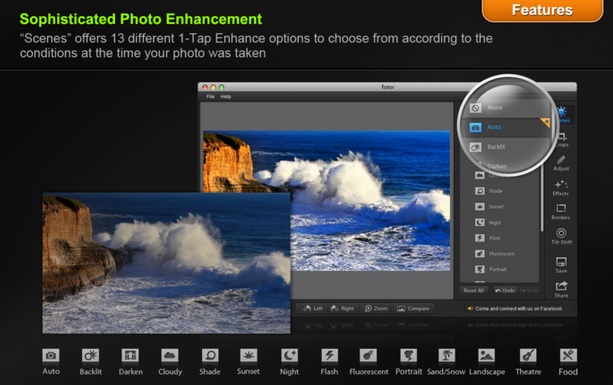Select the Portrait scene in the scenes list
Image resolution: width=613 pixels, height=385 pixels.
coord(500,269)
